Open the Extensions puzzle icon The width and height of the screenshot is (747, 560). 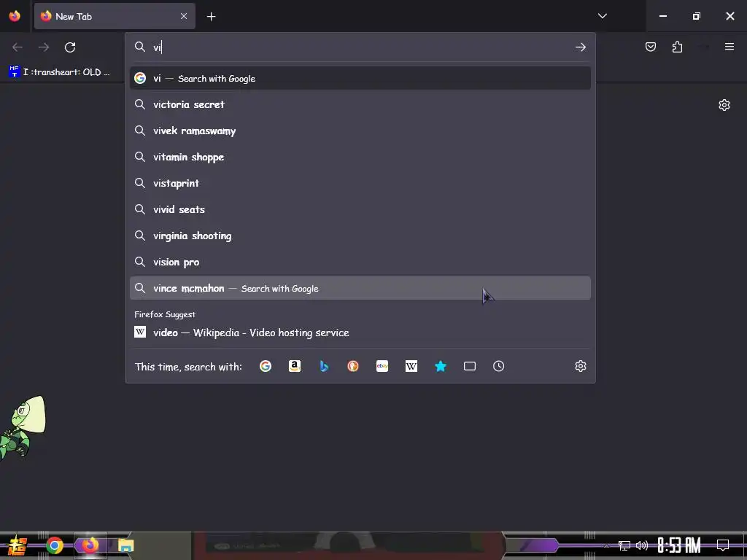tap(678, 47)
